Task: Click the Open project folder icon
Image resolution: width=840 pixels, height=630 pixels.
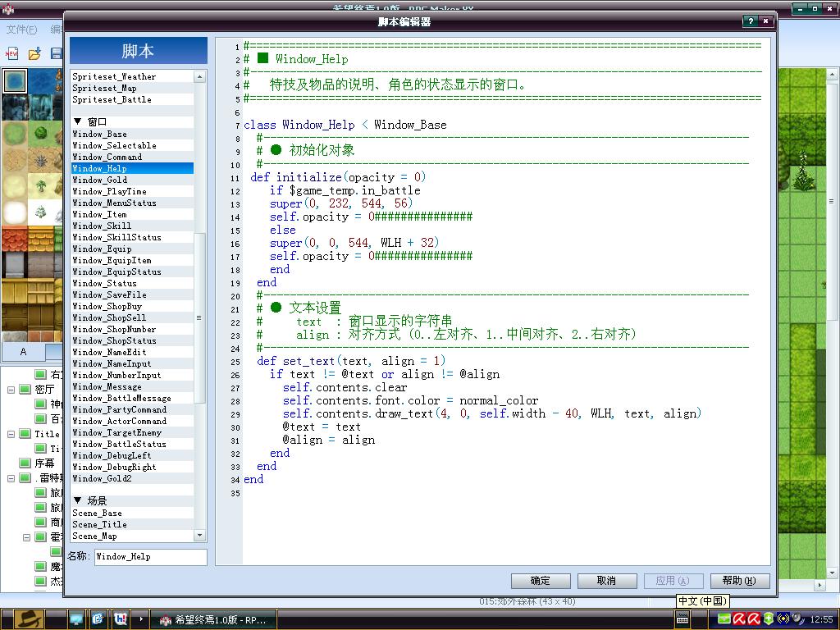Action: pyautogui.click(x=34, y=53)
